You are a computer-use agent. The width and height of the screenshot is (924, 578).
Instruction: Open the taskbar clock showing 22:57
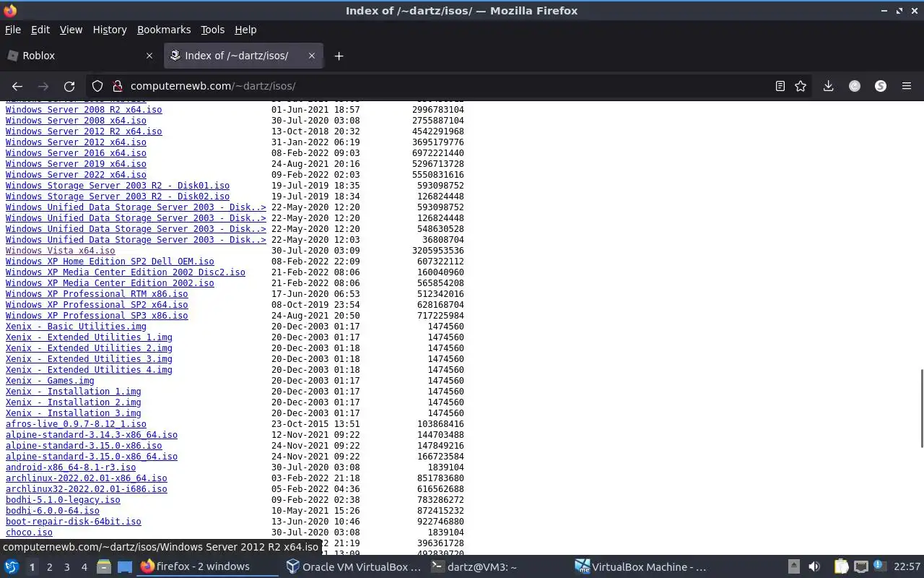(907, 566)
